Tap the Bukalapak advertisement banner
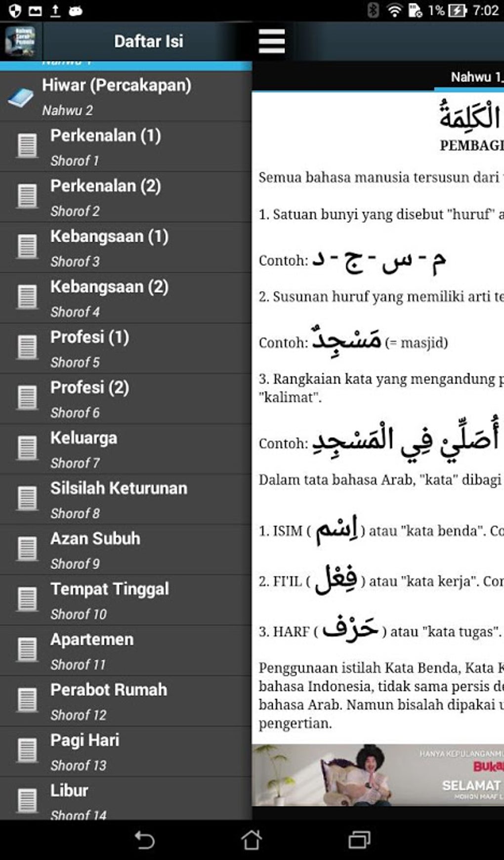Screen dimensions: 504x860 pyautogui.click(x=378, y=775)
